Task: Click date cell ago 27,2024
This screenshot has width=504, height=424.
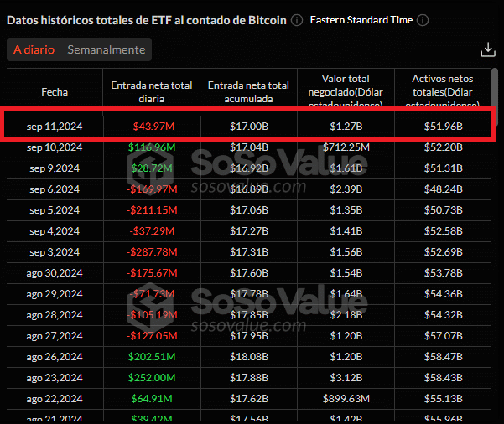Action: (55, 336)
